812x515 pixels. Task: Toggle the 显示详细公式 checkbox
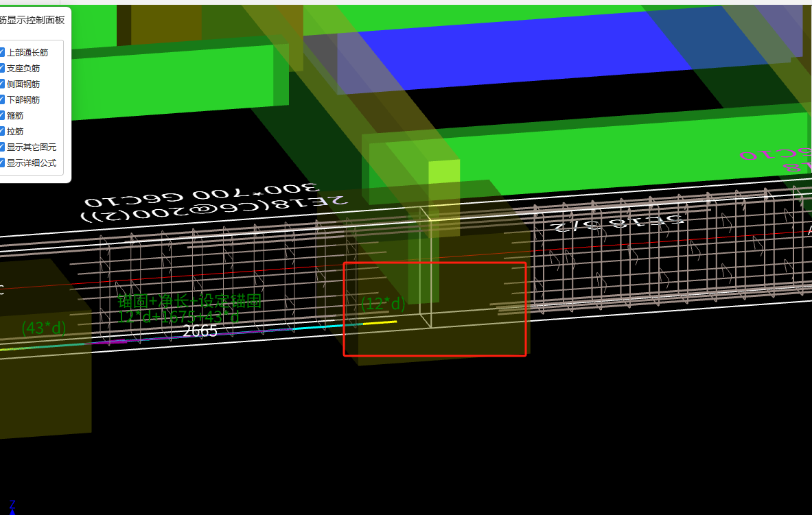[2, 163]
